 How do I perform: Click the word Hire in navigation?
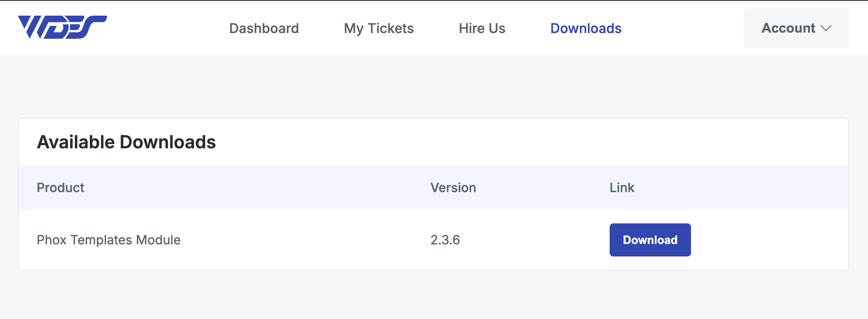(x=472, y=28)
